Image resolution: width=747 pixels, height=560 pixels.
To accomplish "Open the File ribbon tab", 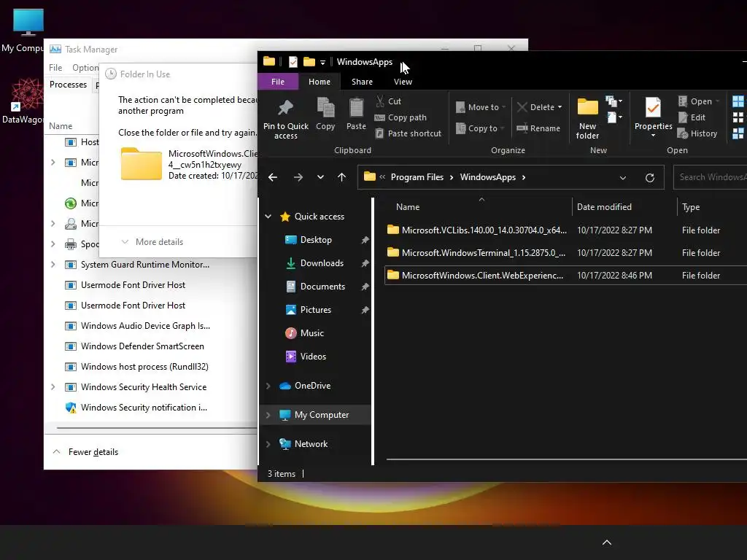I will pos(278,82).
